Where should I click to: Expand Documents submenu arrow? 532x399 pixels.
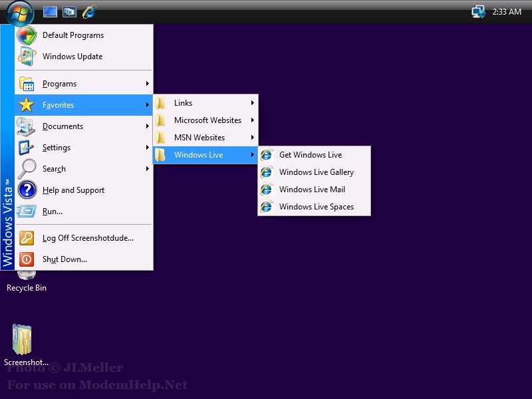147,126
